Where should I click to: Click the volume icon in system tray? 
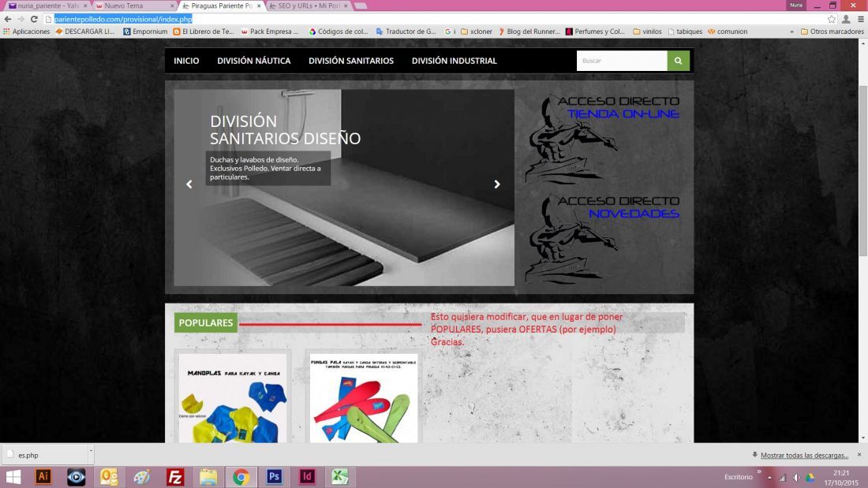(x=796, y=478)
